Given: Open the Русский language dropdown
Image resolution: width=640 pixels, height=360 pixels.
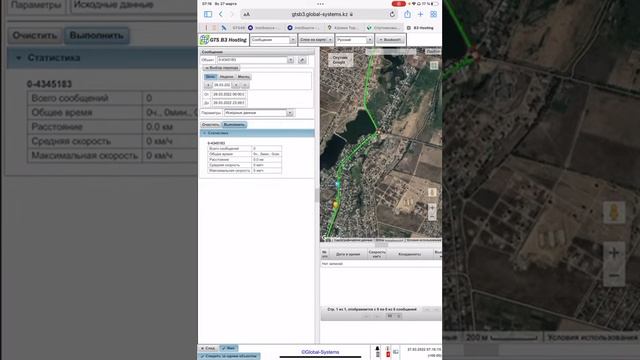Looking at the screenshot, I should tap(354, 40).
